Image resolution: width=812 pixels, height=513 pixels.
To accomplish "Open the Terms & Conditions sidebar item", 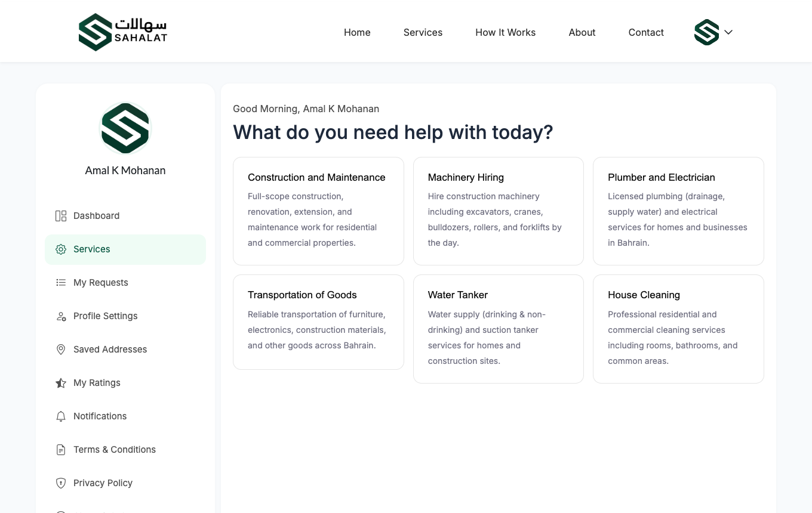I will (125, 450).
